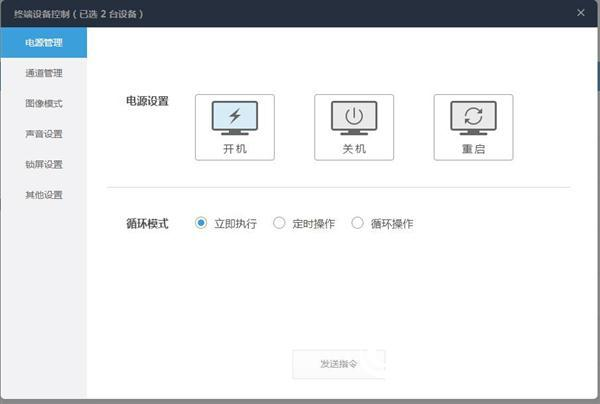
Task: Click the 发送指令 button
Action: point(339,364)
